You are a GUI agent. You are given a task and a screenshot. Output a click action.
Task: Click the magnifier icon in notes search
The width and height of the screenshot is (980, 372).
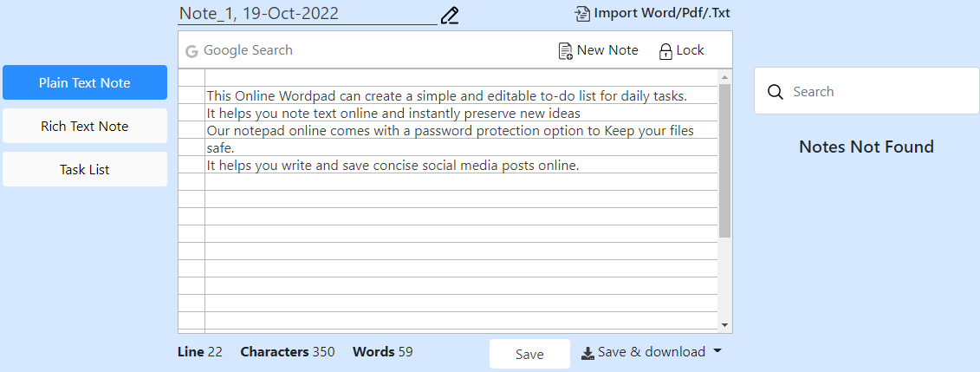pos(775,92)
